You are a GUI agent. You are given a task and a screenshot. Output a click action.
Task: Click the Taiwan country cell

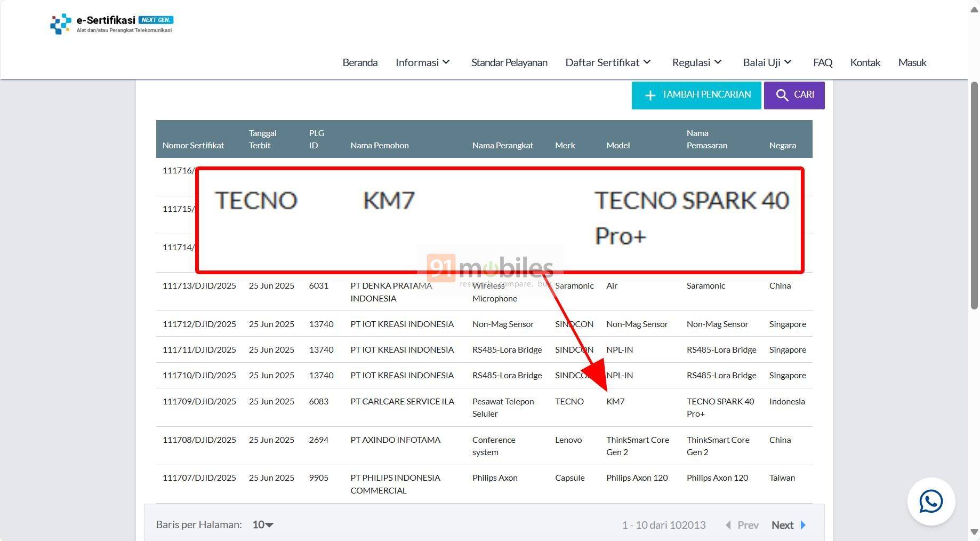(782, 478)
